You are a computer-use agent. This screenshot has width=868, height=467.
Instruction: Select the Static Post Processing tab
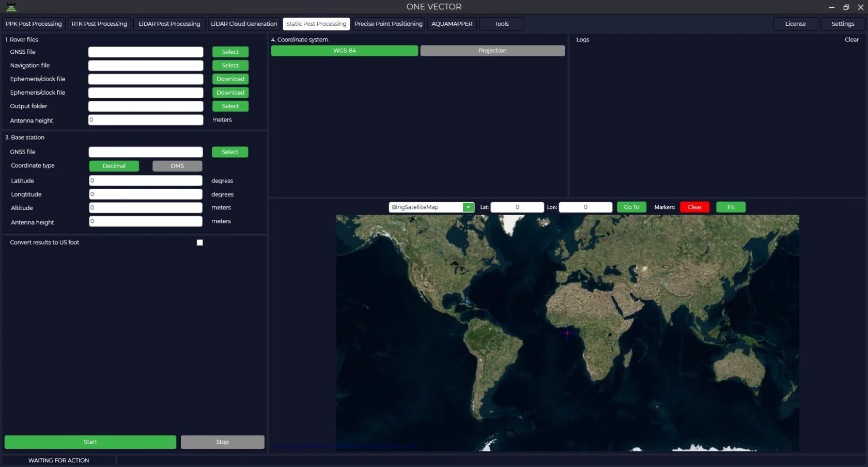click(x=316, y=24)
